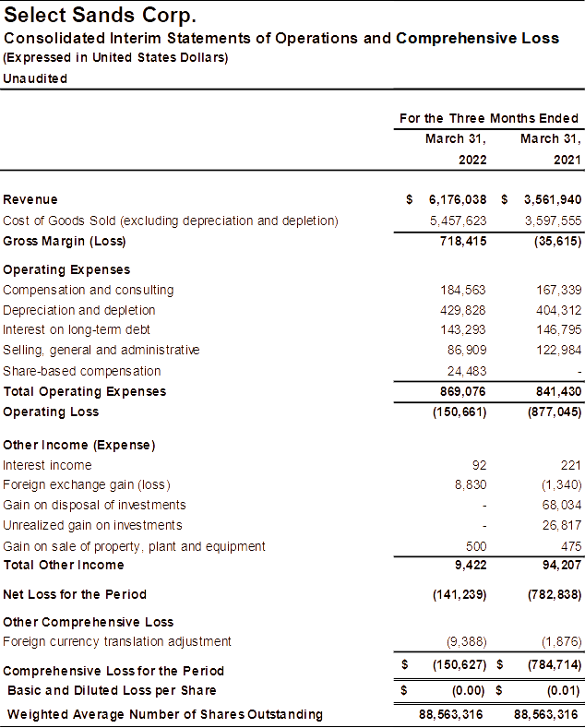The image size is (585, 728).
Task: Click Interest on long-term debt label
Action: click(77, 329)
